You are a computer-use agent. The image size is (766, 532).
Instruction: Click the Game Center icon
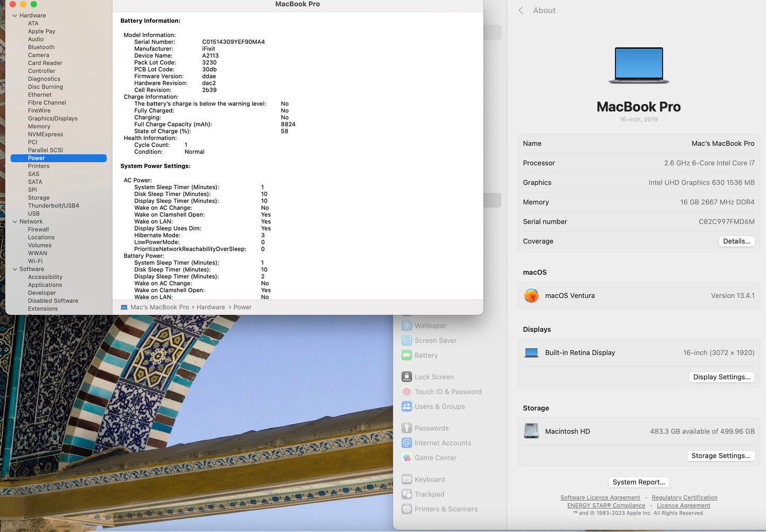(407, 458)
